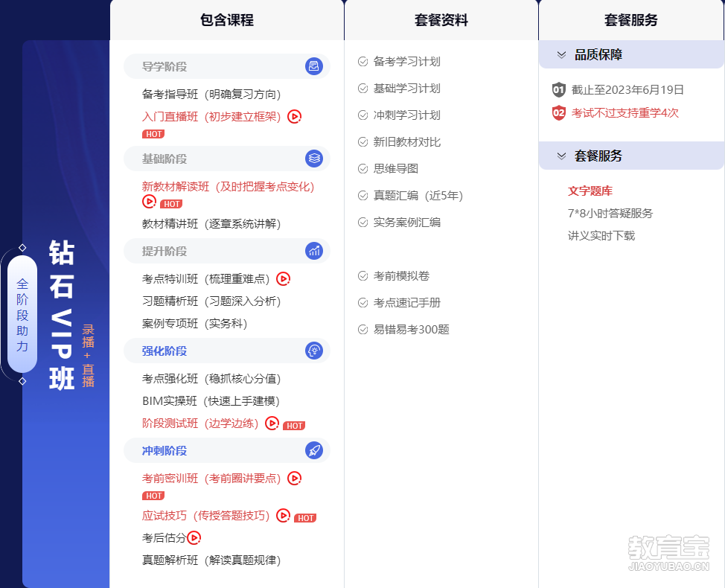Expand the 全阶段助力 side pill
The width and height of the screenshot is (725, 588).
[22, 314]
